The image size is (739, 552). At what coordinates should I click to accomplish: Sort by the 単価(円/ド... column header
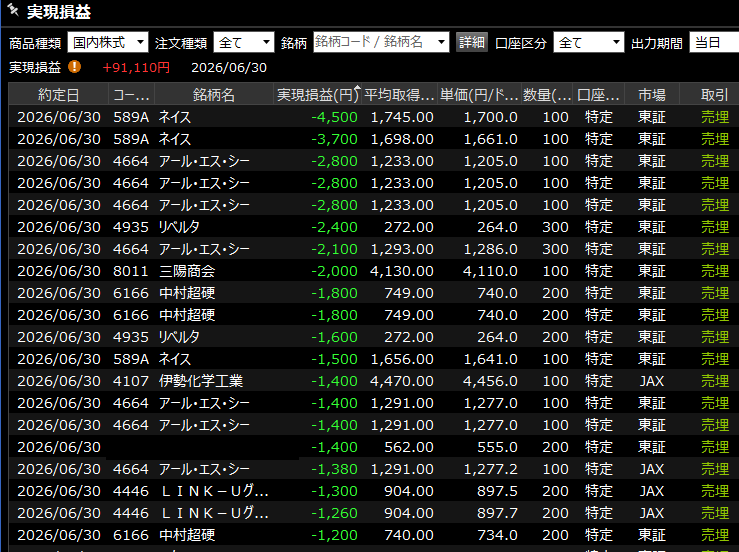479,95
